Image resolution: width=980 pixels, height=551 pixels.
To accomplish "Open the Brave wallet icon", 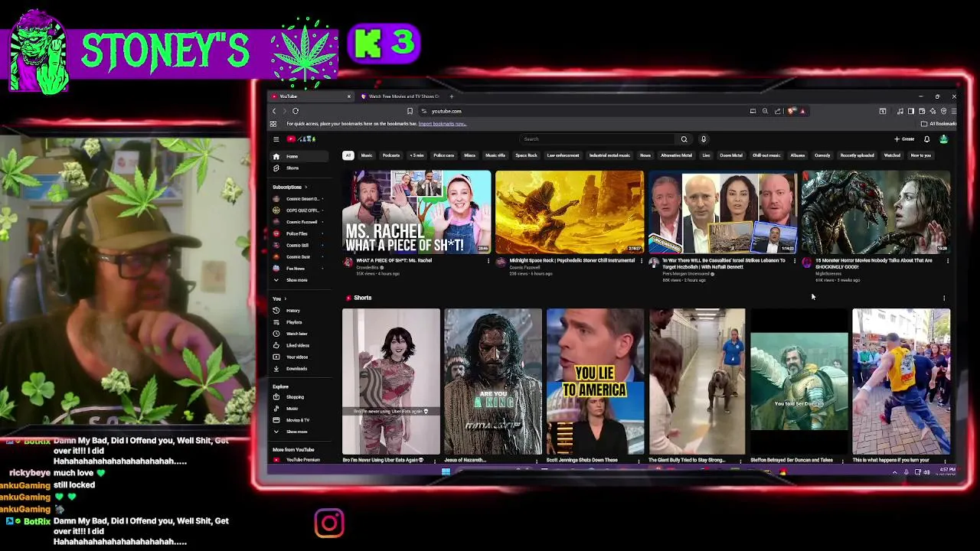I will (x=922, y=111).
